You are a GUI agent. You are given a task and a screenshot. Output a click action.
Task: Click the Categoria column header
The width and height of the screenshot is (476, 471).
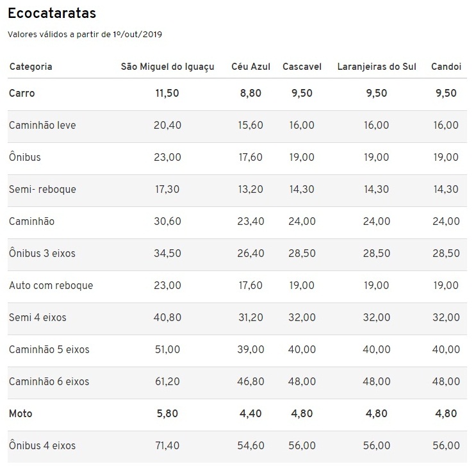coord(31,67)
